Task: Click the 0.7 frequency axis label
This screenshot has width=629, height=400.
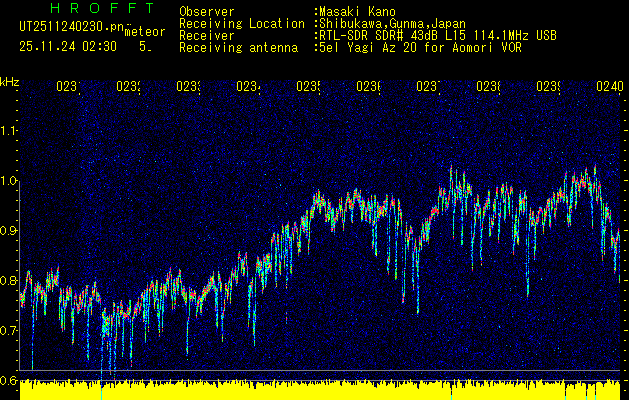Action: [10, 331]
